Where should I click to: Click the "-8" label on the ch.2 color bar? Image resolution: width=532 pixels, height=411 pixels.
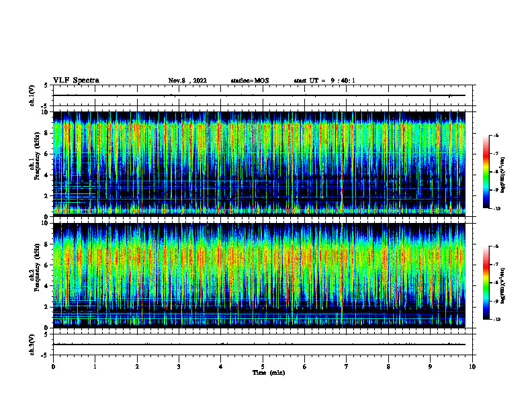[x=496, y=283]
